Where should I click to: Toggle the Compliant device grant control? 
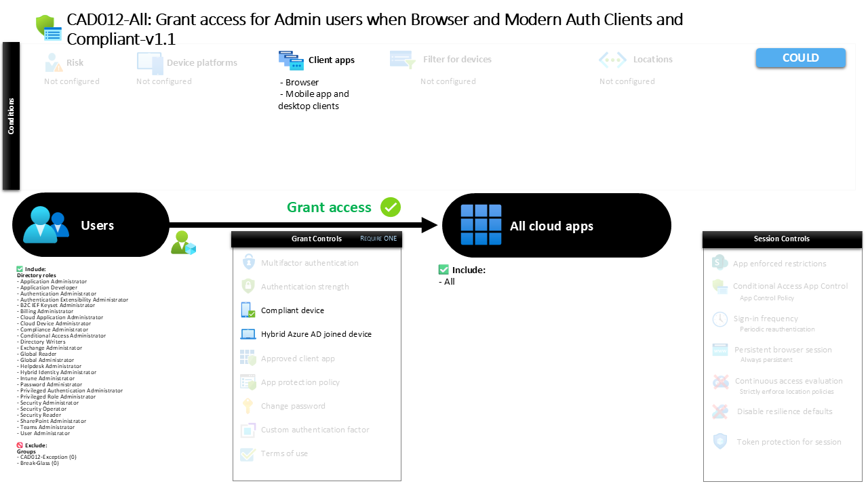(x=248, y=310)
